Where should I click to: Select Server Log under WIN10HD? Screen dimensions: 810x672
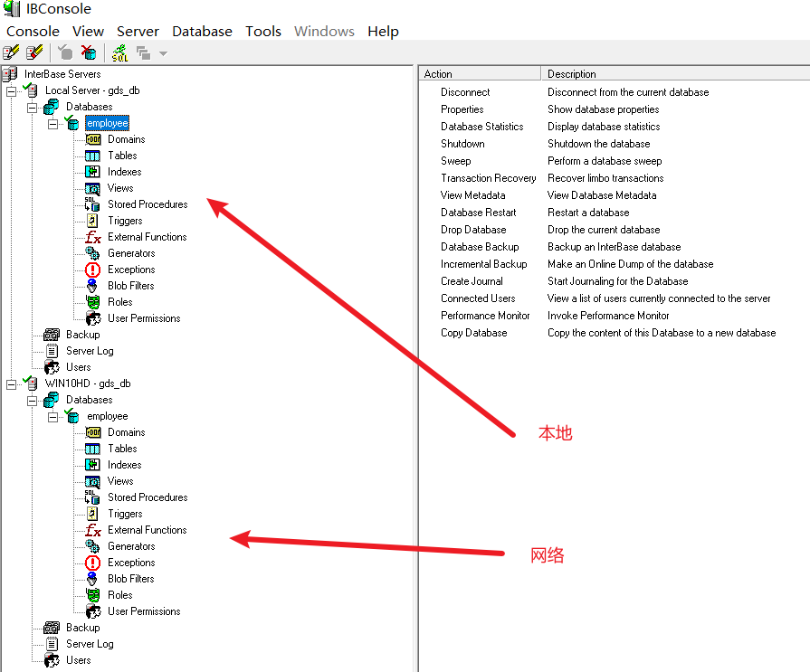90,644
